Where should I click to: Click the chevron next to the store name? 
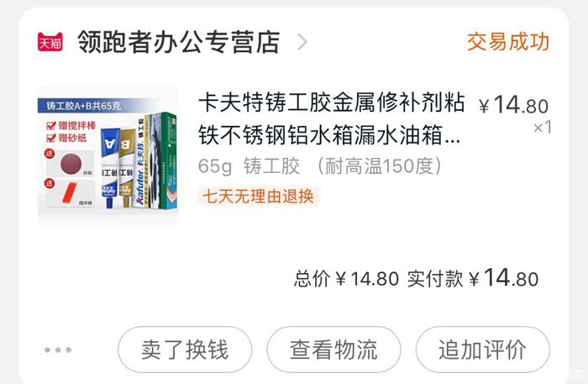tap(302, 42)
